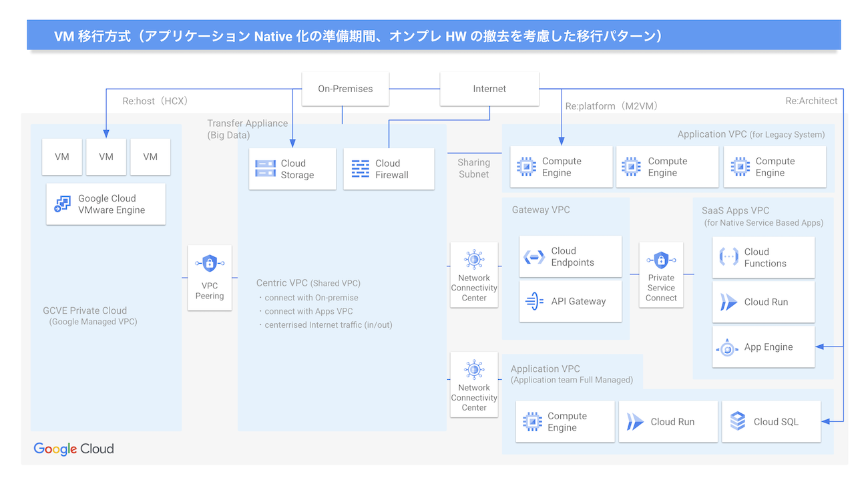Click the "SaaS Apps VPC" heading
The image size is (868, 478).
pos(735,210)
